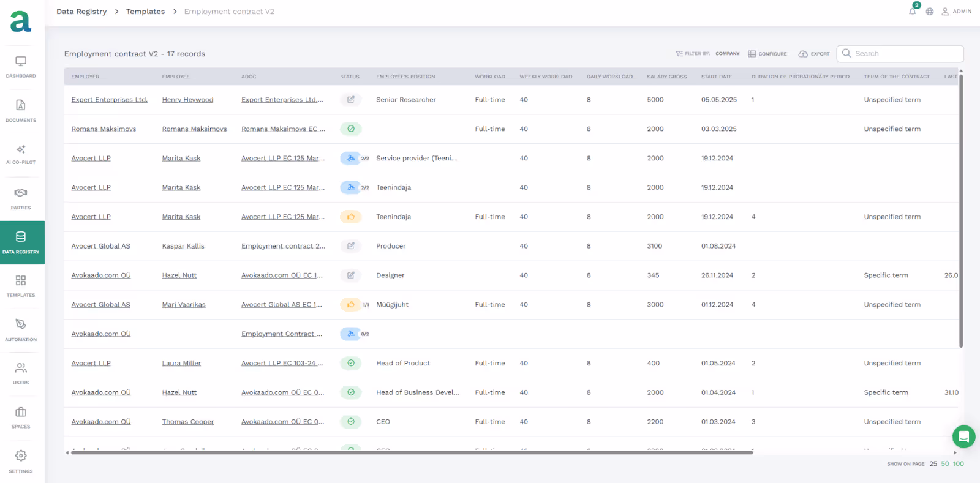980x483 pixels.
Task: Open Laura Miller employee link
Action: [x=181, y=364]
